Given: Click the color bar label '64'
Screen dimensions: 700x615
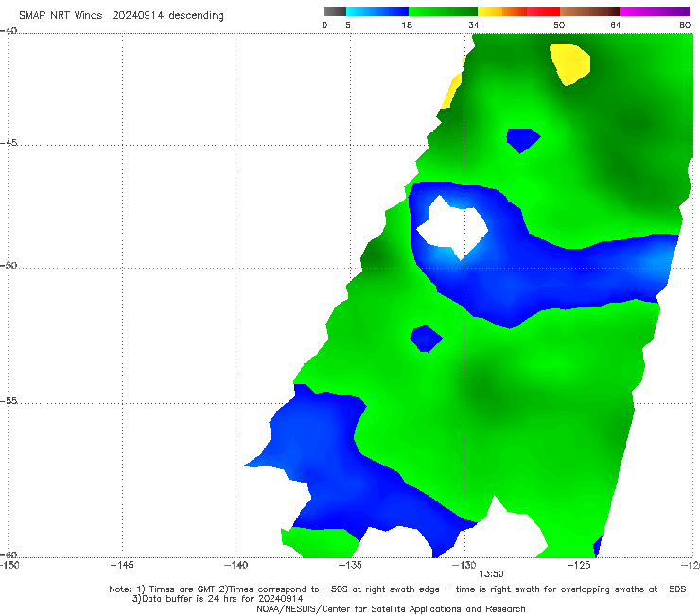Looking at the screenshot, I should tap(616, 25).
